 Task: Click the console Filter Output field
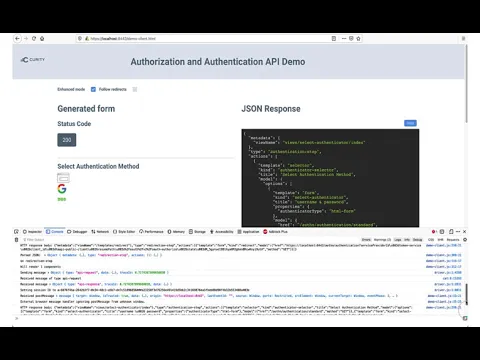[190, 240]
